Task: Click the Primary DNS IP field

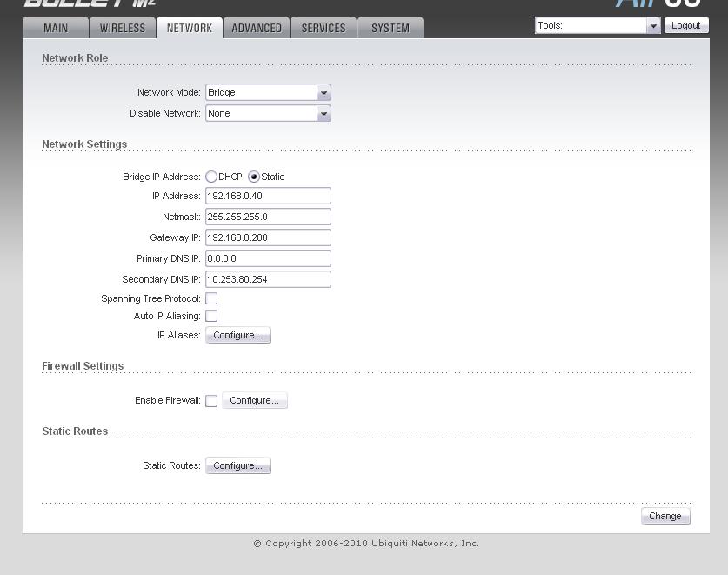Action: pos(268,258)
